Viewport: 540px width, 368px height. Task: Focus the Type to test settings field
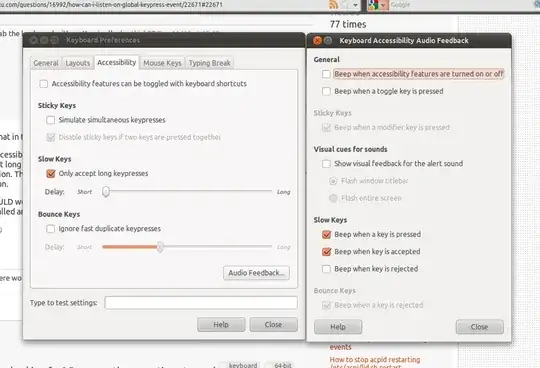point(201,303)
